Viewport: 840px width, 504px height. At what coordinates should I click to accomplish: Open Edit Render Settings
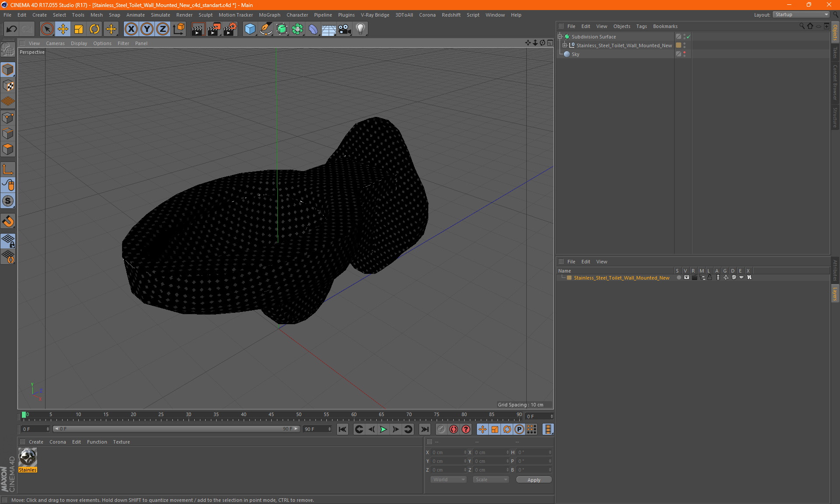point(230,29)
